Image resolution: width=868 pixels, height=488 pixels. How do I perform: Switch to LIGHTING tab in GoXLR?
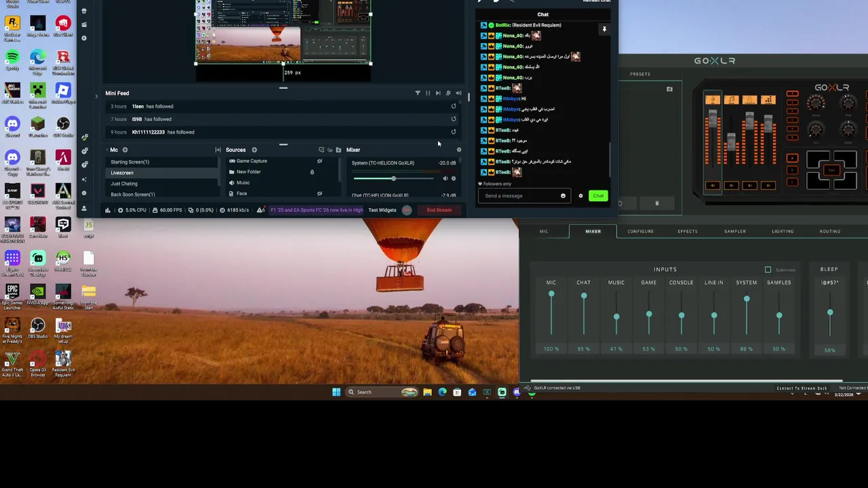tap(783, 231)
